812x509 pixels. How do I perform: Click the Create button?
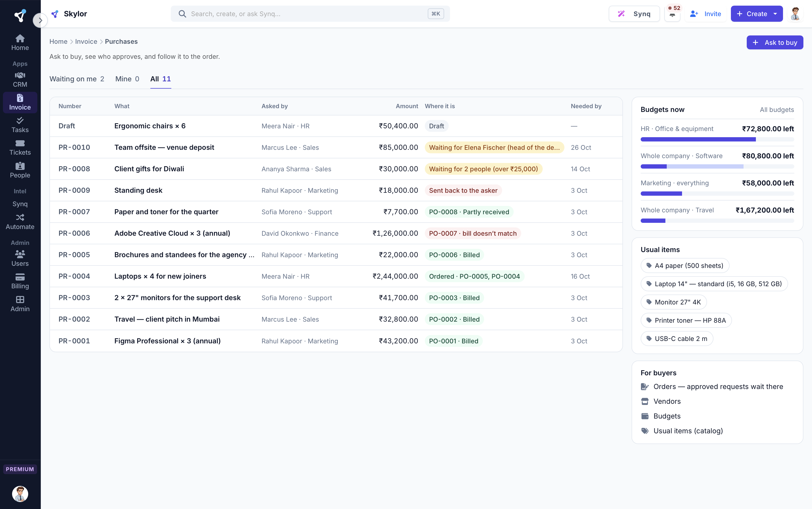click(x=756, y=14)
